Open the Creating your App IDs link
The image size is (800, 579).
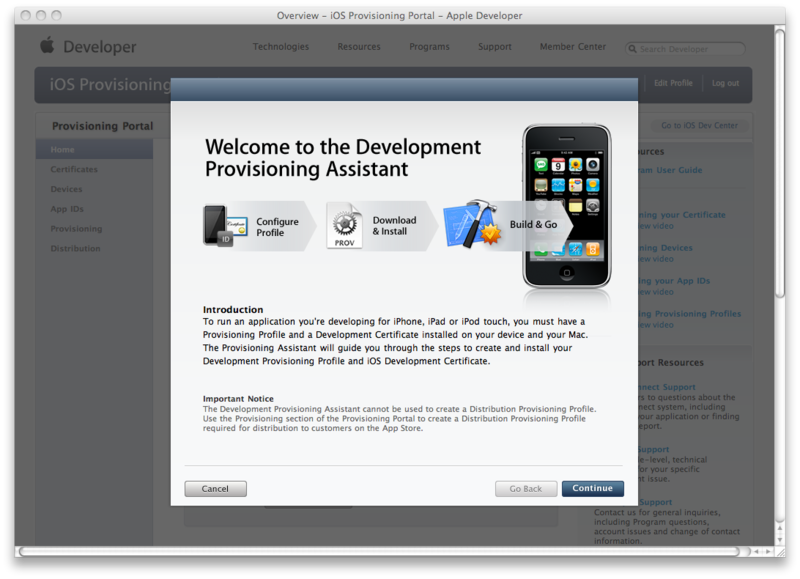[x=674, y=281]
